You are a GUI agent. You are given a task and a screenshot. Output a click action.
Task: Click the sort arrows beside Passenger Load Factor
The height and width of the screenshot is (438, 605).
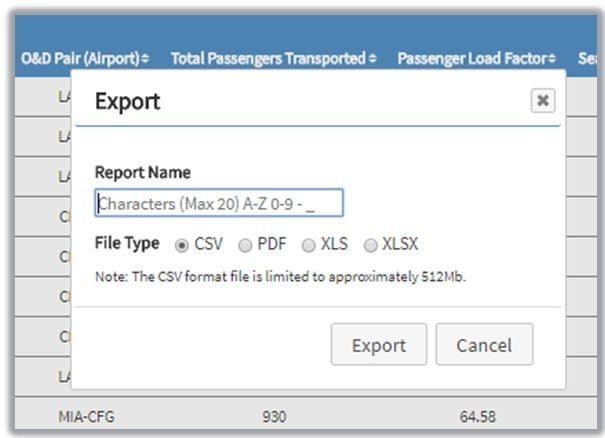pos(552,59)
